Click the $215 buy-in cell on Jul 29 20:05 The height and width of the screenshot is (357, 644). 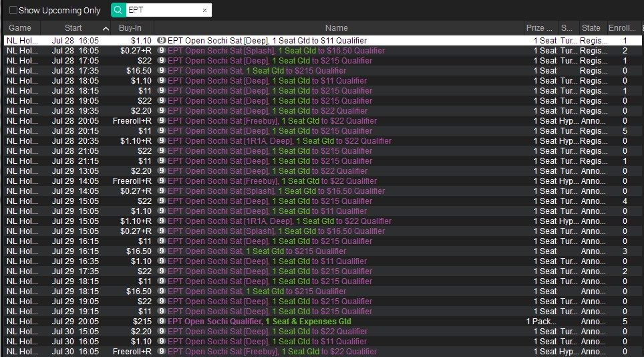point(142,322)
